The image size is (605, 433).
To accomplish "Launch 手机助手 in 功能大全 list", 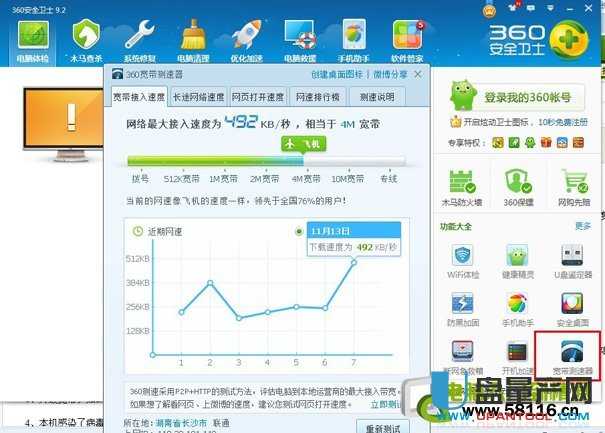I will coord(517,310).
